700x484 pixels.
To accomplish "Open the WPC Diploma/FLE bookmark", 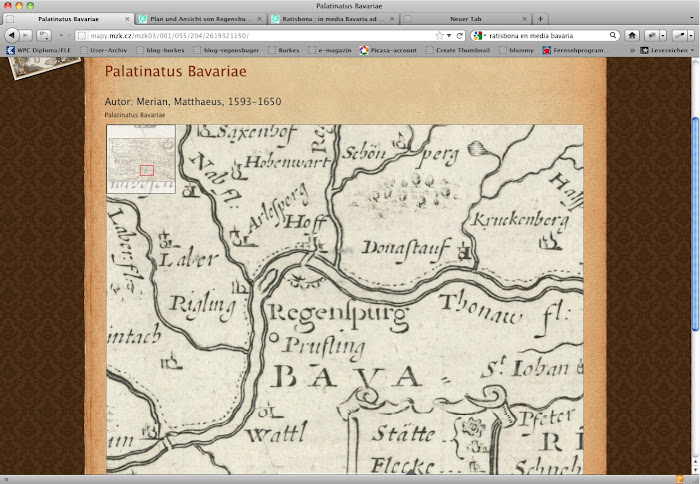I will [42, 49].
